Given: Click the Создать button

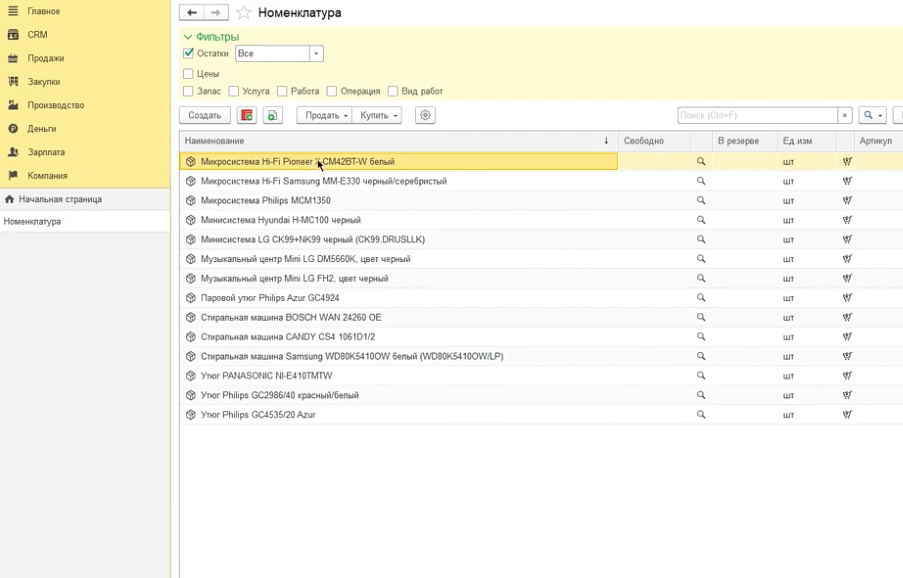Looking at the screenshot, I should click(205, 115).
